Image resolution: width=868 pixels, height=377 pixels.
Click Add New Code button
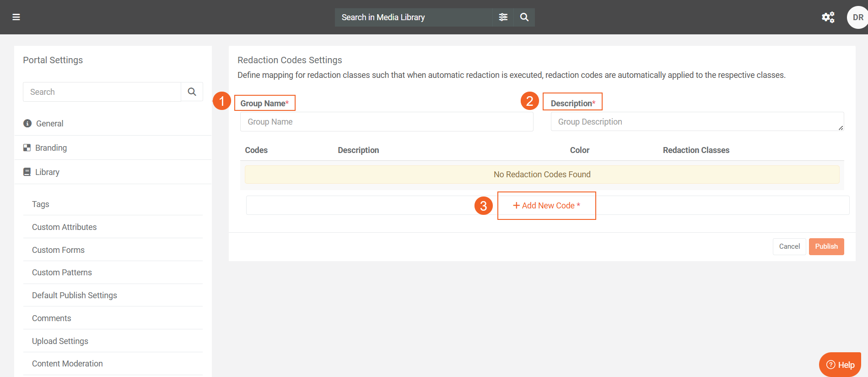(x=546, y=206)
